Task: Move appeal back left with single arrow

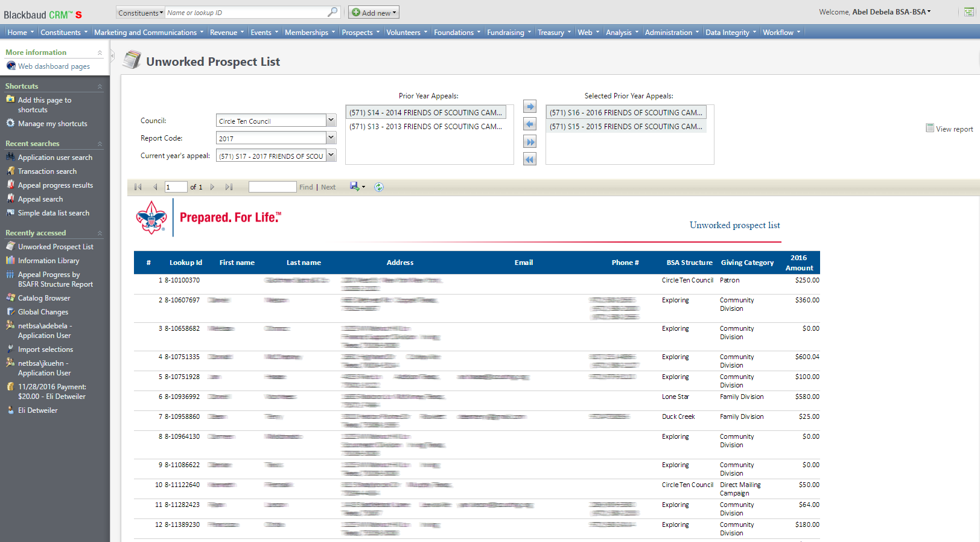Action: 530,124
